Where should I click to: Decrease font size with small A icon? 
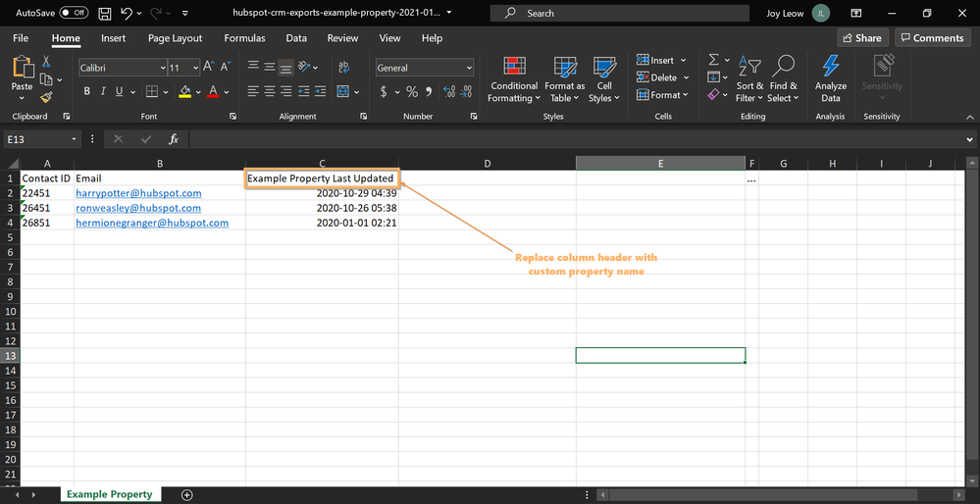(x=225, y=67)
